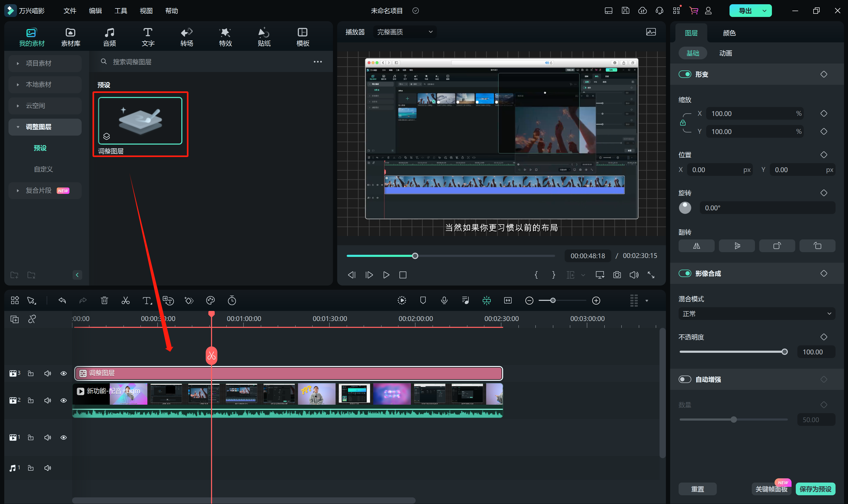
Task: Switch to the 颜色 tab
Action: pyautogui.click(x=729, y=33)
